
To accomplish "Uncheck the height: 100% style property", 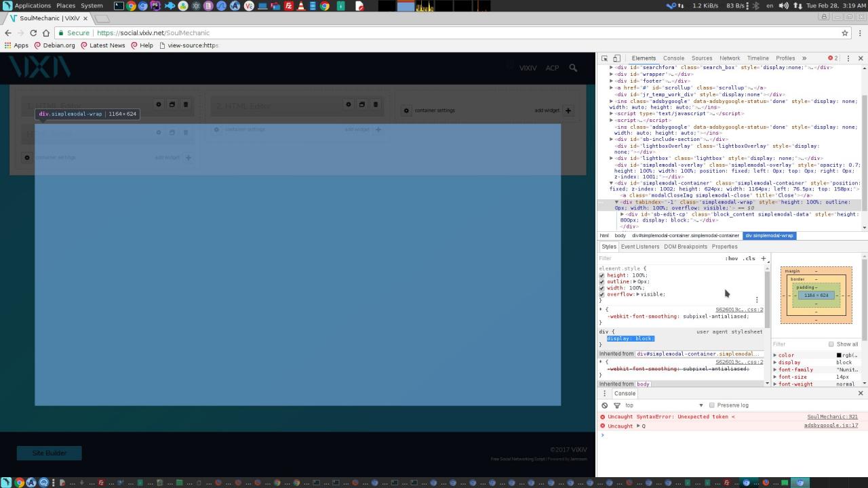I will pos(601,275).
